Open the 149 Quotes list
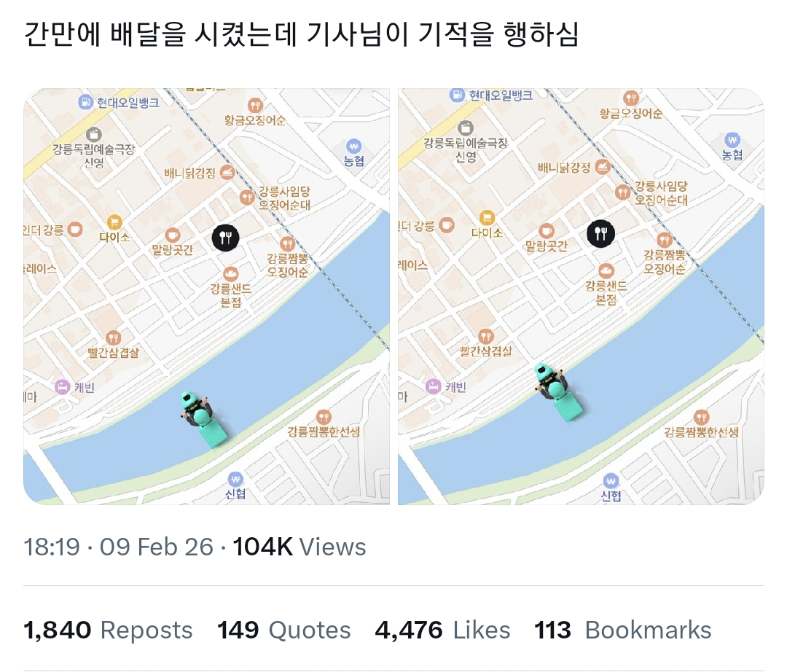 283,630
